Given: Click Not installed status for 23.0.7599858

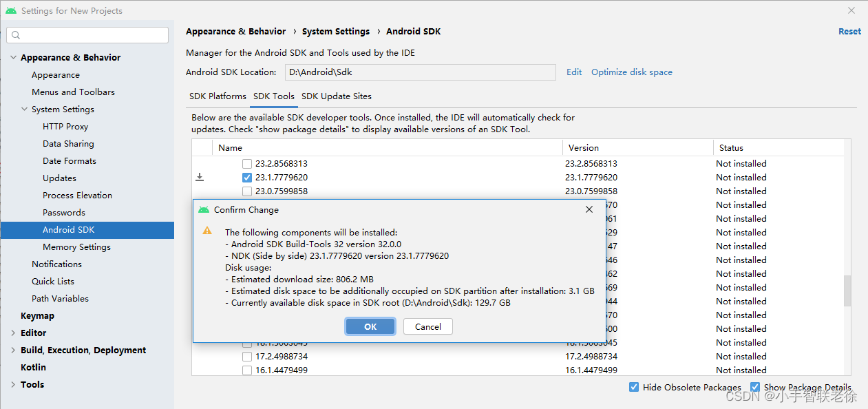Looking at the screenshot, I should click(741, 191).
